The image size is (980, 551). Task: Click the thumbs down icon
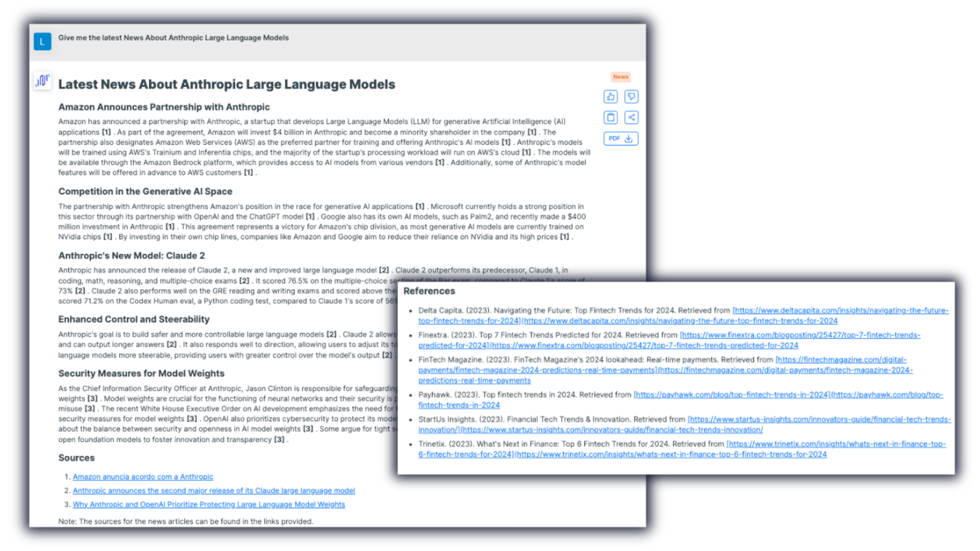click(631, 96)
